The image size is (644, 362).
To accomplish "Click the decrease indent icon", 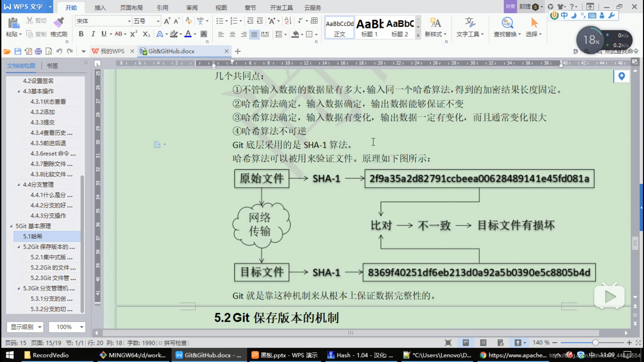I will tap(250, 21).
